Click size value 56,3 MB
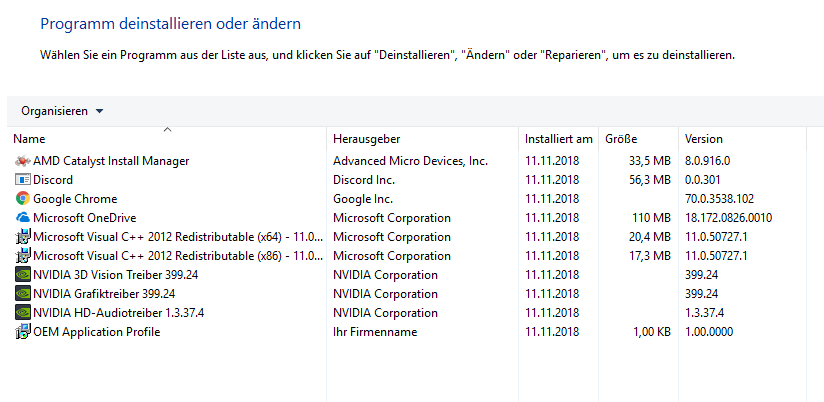Image resolution: width=824 pixels, height=402 pixels. coord(650,180)
